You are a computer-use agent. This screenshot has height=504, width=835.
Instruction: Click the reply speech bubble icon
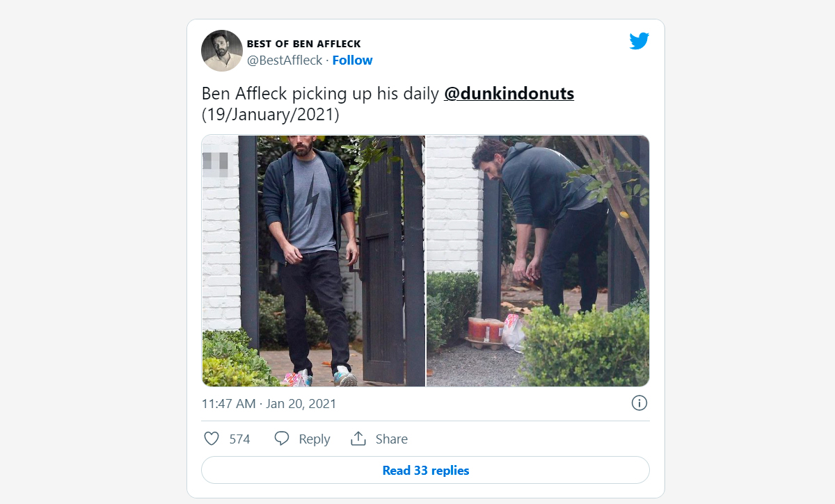tap(282, 439)
